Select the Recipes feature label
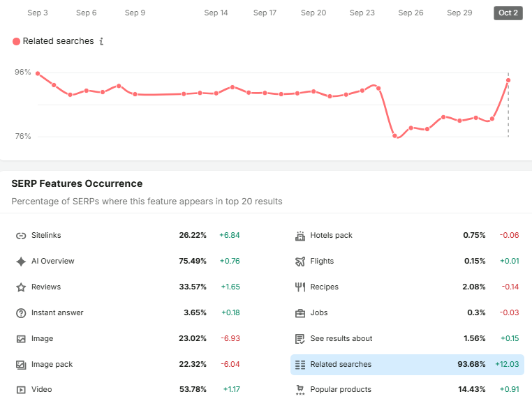Viewport: 532px width, 401px height. pyautogui.click(x=325, y=287)
